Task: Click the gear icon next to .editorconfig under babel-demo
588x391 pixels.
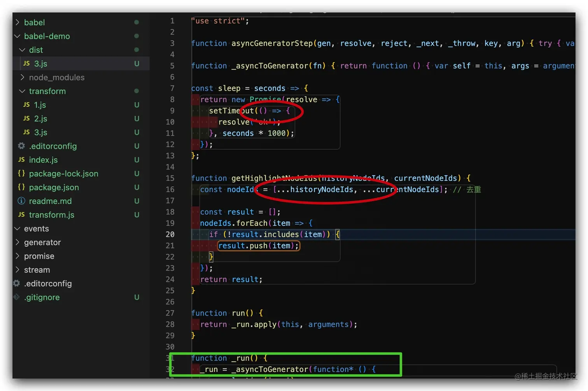Action: [x=21, y=146]
